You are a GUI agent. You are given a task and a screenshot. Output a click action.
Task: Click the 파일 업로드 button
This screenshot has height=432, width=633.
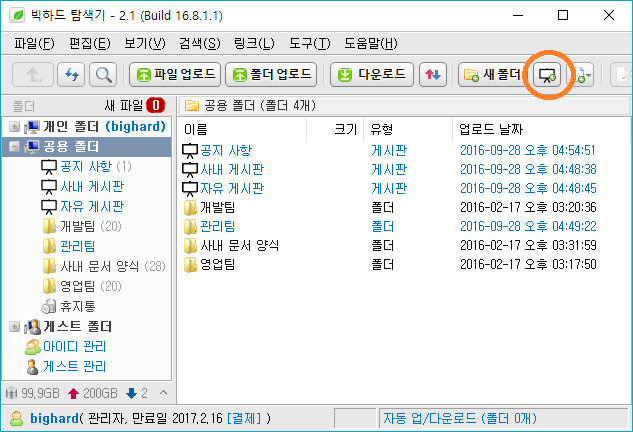pyautogui.click(x=175, y=74)
